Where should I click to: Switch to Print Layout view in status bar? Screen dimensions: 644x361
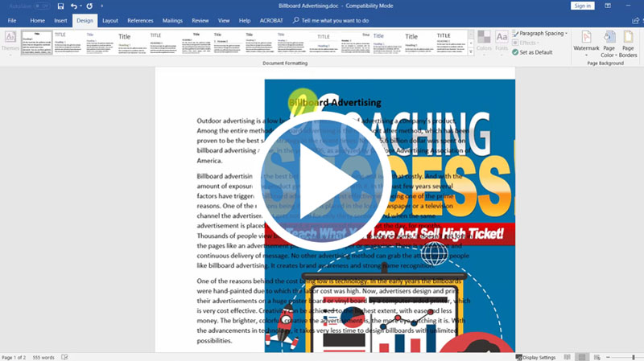coord(582,356)
